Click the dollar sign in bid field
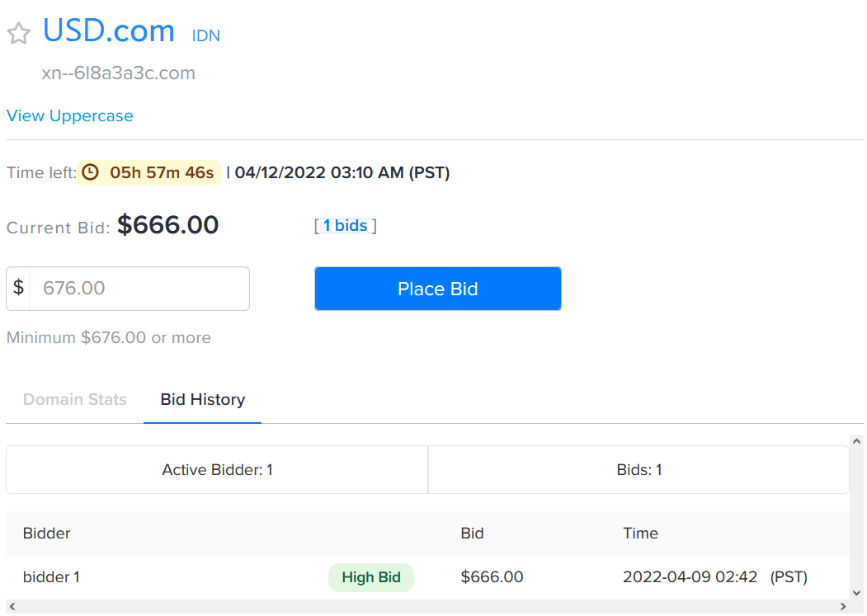867x616 pixels. (18, 288)
